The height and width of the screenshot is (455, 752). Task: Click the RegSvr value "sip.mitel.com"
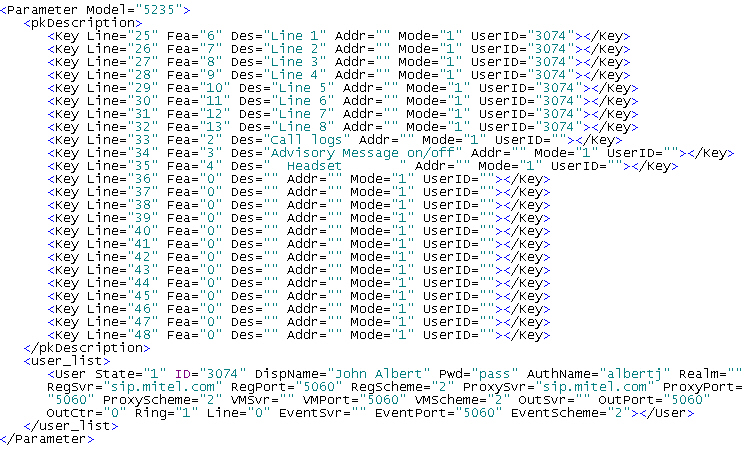point(163,386)
